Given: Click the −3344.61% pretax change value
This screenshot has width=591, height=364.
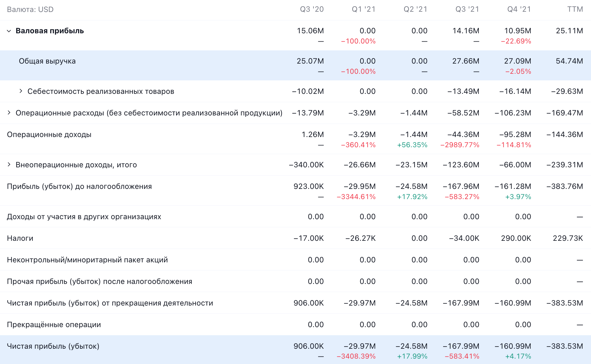Looking at the screenshot, I should (x=356, y=197).
